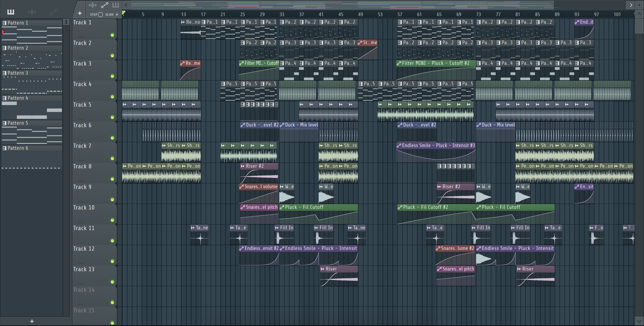Mute Track 3 with green light
The height and width of the screenshot is (326, 644).
click(x=112, y=76)
